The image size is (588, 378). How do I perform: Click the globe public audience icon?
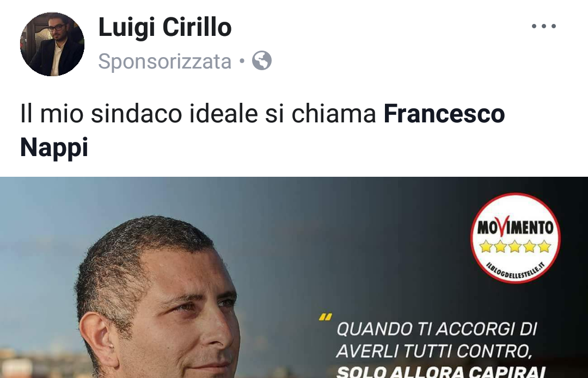coord(262,60)
